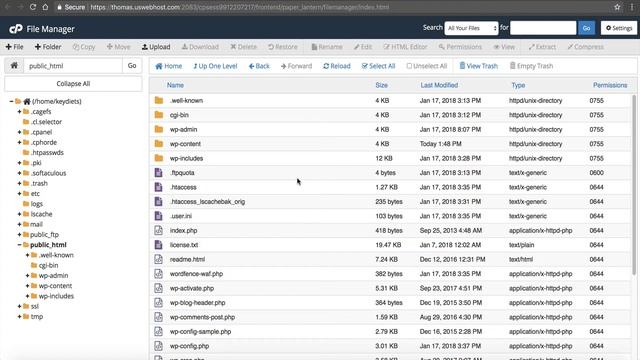Viewport: 640px width, 360px height.
Task: Reload the file listing
Action: 337,66
